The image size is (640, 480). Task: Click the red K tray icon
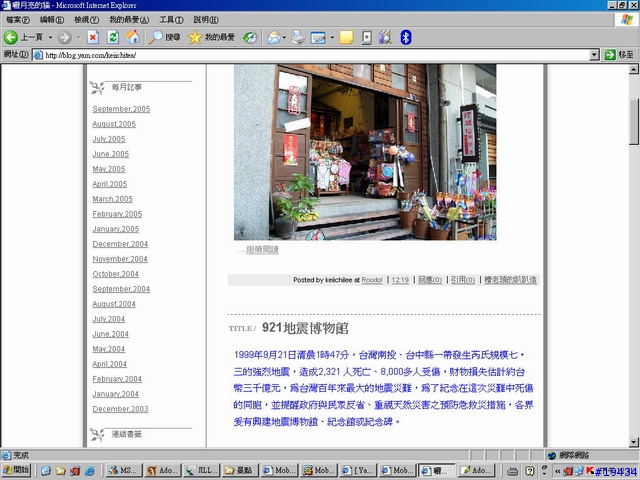590,471
